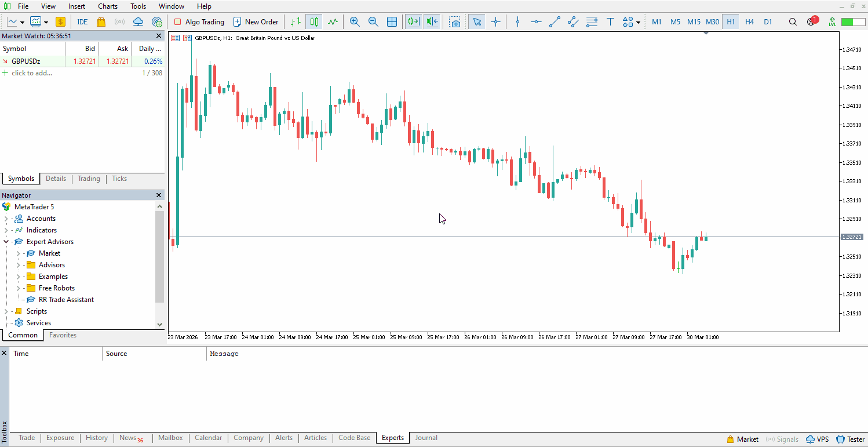The image size is (868, 447).
Task: Select the crosshair cursor tool
Action: (x=495, y=22)
